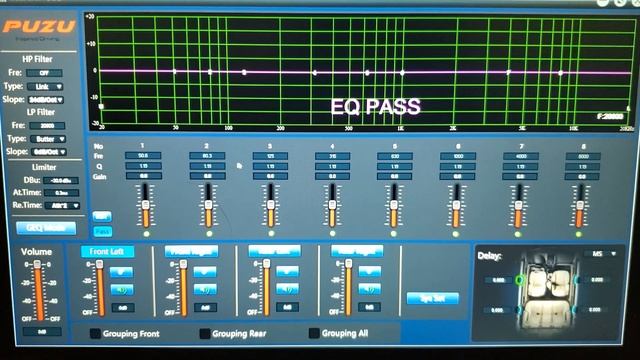Screen dimensions: 640x360
Task: Toggle the band 5 green indicator dot
Action: click(x=393, y=234)
